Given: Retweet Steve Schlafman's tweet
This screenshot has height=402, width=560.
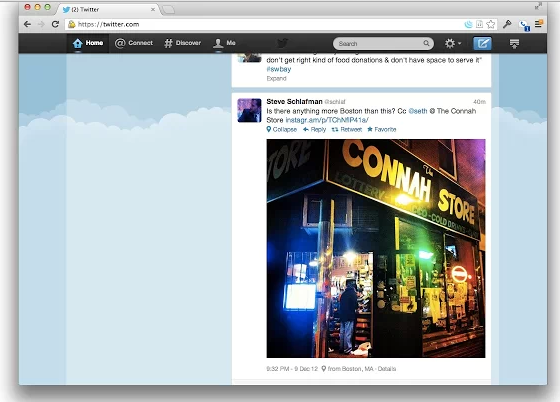Looking at the screenshot, I should [347, 129].
